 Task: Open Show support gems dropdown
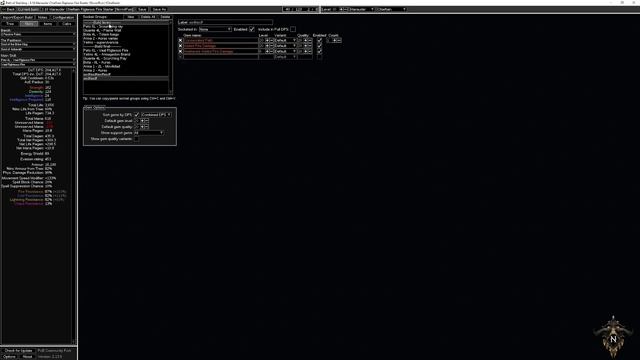[149, 133]
